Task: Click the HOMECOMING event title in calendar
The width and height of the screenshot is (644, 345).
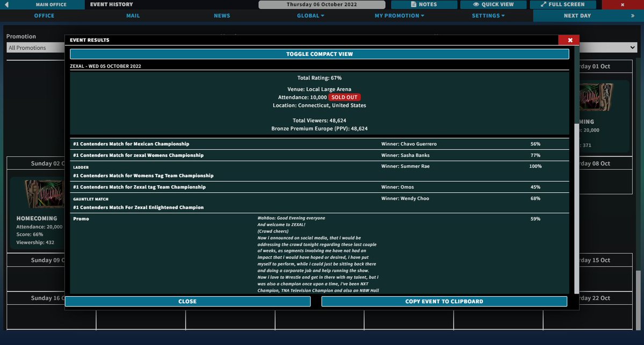Action: [x=37, y=218]
